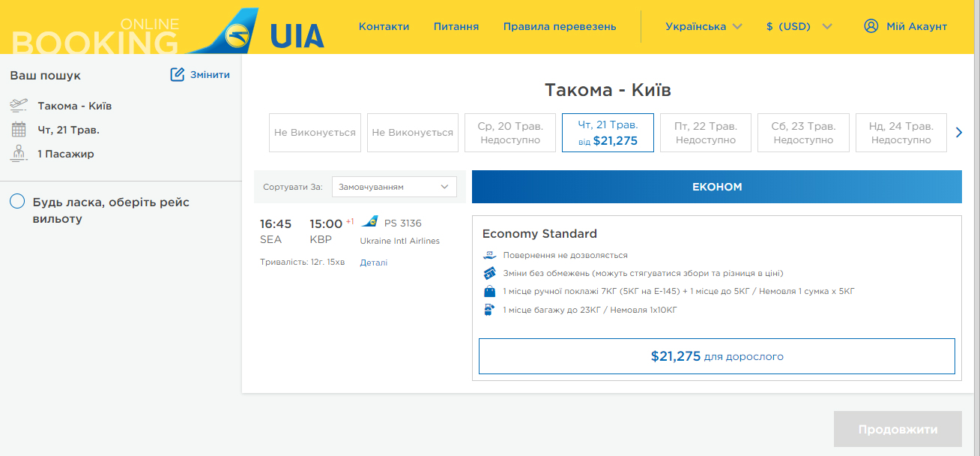The height and width of the screenshot is (456, 980).
Task: Select the first Не Виконується date tab
Action: (x=315, y=133)
